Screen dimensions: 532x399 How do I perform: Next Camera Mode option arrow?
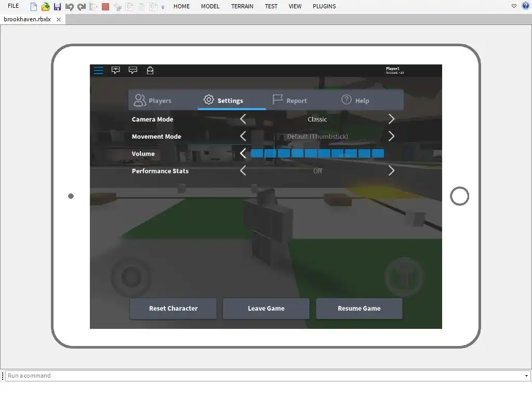tap(391, 119)
